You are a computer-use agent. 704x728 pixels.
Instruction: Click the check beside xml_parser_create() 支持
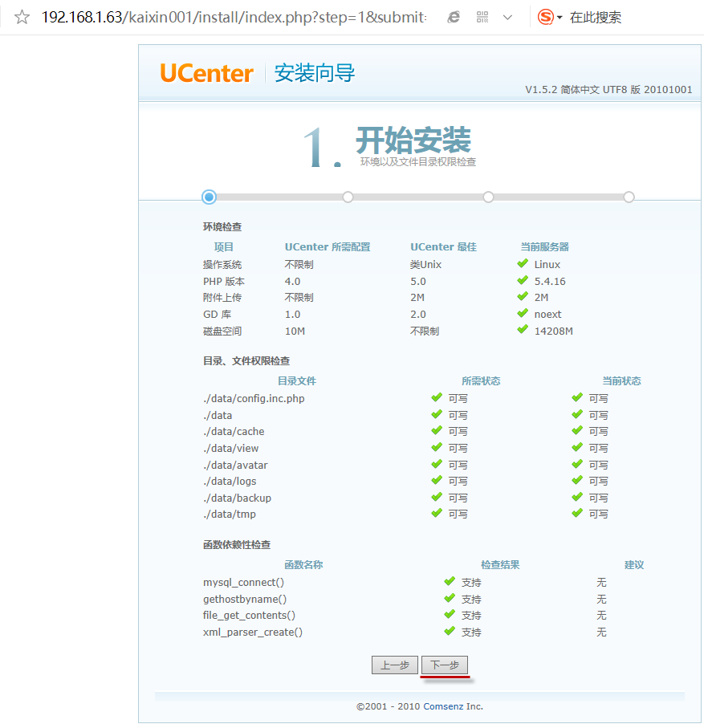(450, 631)
